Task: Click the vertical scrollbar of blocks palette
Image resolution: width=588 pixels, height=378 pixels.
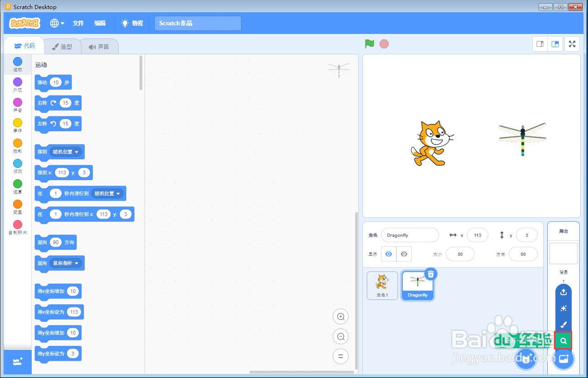Action: [141, 72]
